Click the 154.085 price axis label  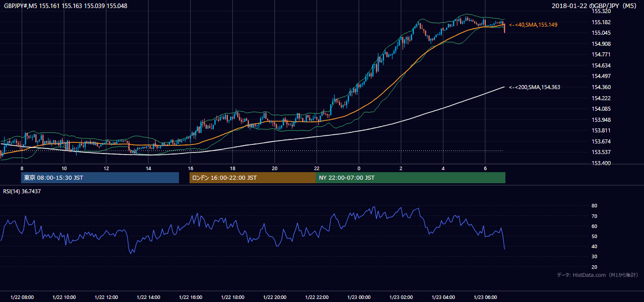point(601,109)
